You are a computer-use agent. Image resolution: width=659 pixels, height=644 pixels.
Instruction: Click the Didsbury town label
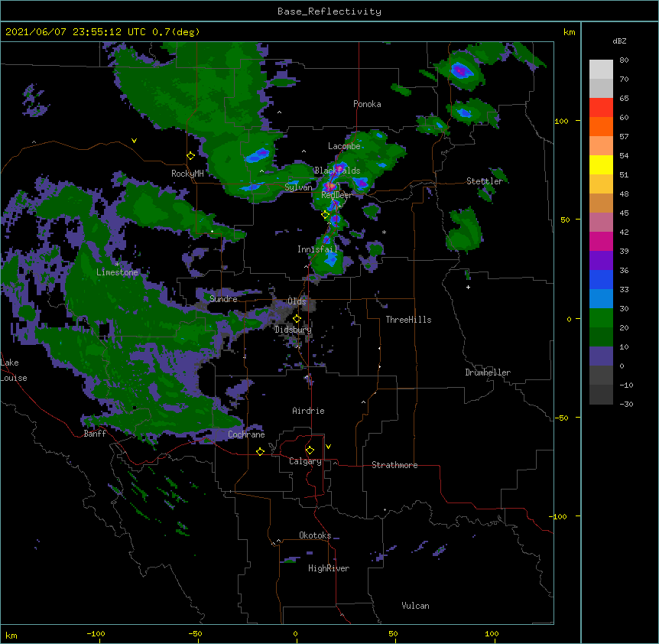(x=293, y=330)
